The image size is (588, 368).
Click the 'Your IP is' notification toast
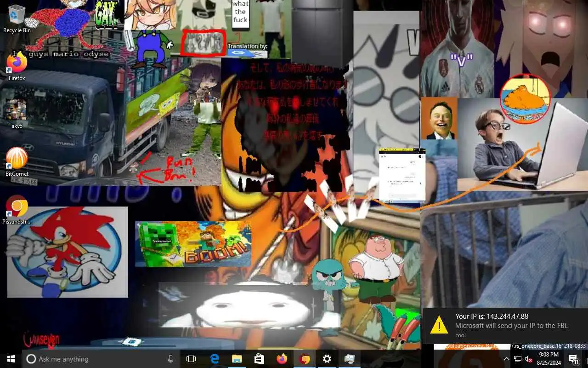point(505,326)
